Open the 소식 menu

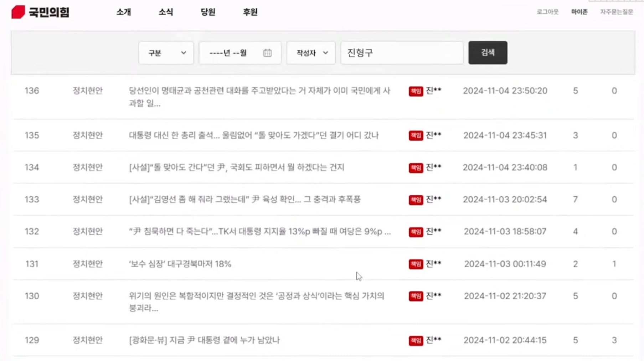(x=166, y=12)
